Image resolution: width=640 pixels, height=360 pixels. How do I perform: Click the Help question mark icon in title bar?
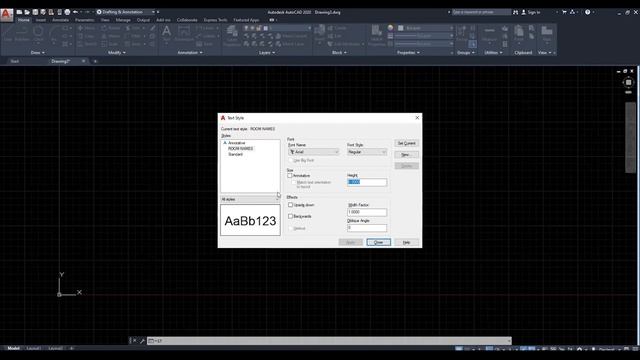(588, 12)
